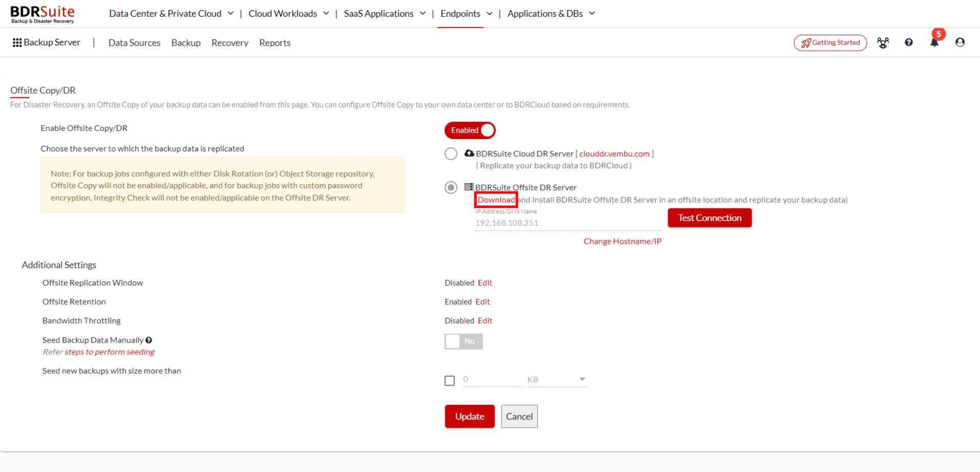Open the help question mark icon
Screen dimensions: 980x472
(909, 42)
